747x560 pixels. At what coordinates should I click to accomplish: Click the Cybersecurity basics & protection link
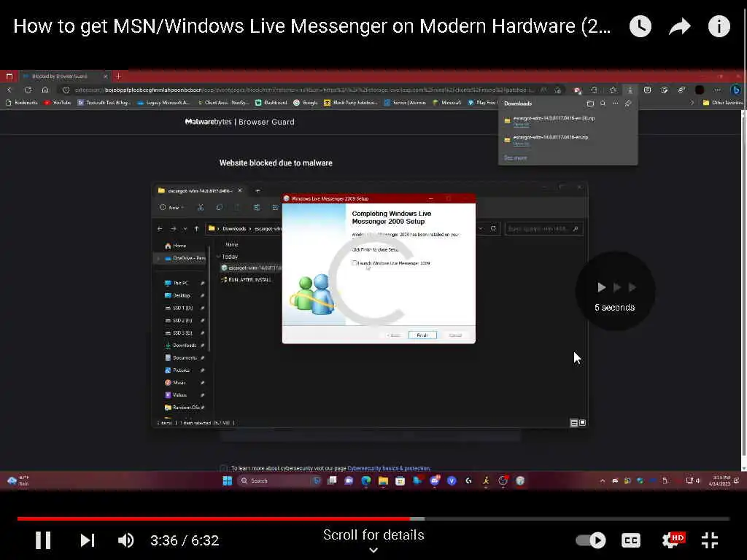[x=389, y=469]
